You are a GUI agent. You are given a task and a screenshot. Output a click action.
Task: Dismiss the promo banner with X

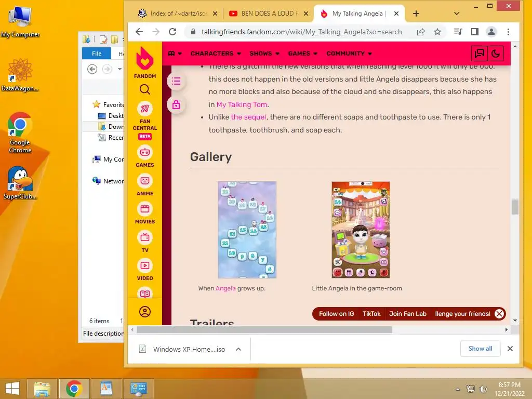click(499, 314)
